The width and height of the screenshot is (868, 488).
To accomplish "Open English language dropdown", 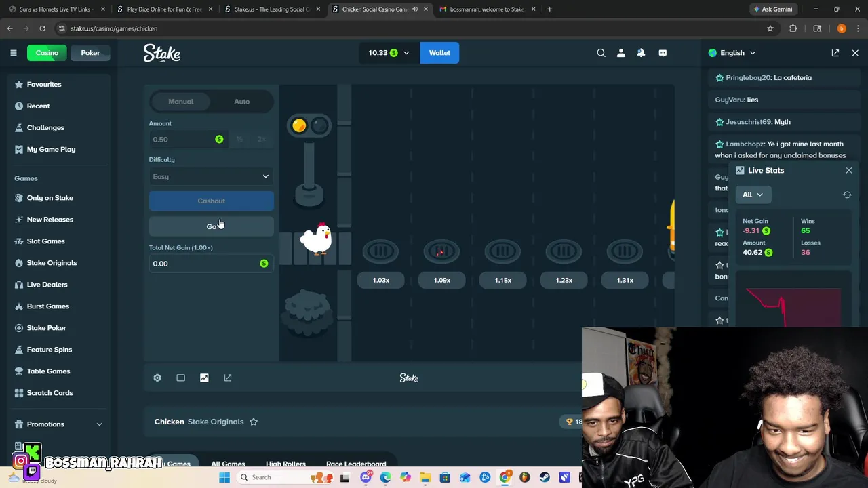I will 732,53.
